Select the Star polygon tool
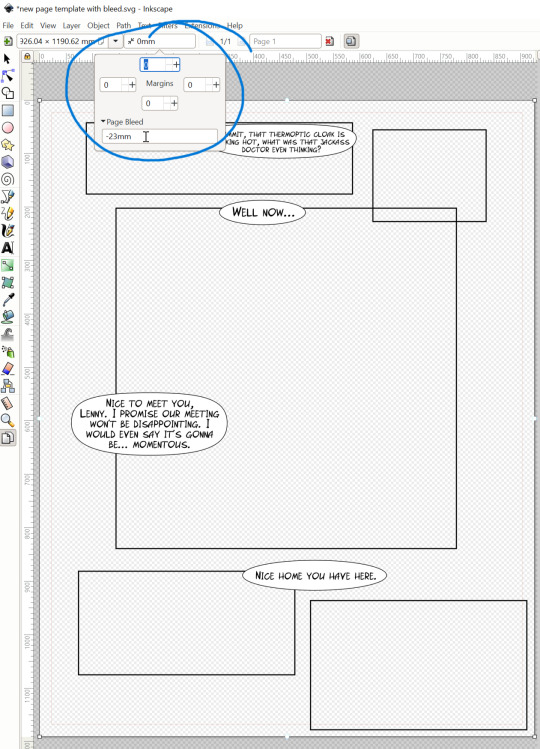 pyautogui.click(x=7, y=145)
